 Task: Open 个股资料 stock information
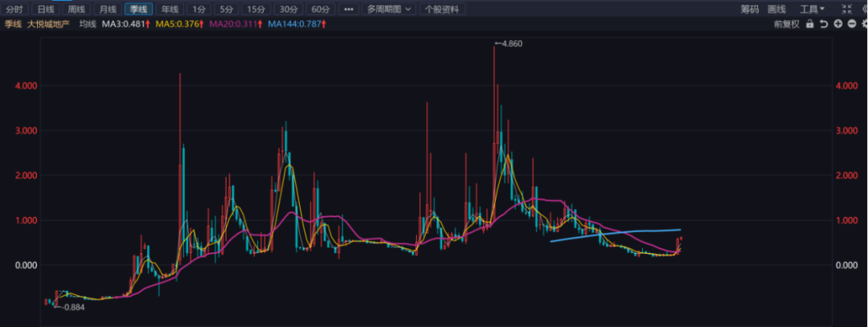443,9
